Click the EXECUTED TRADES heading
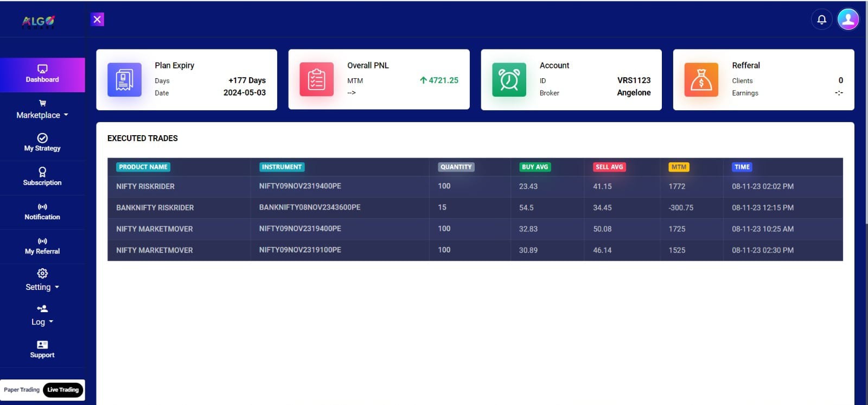The image size is (868, 405). (143, 138)
